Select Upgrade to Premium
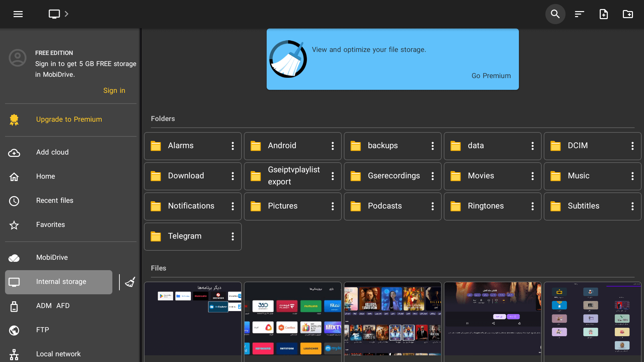The width and height of the screenshot is (644, 362). click(x=69, y=119)
